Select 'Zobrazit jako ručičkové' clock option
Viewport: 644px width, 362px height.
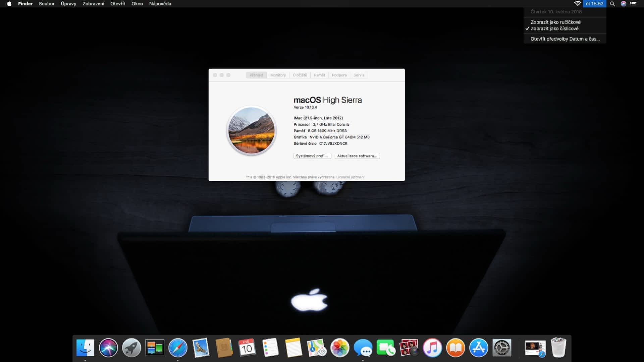tap(555, 22)
